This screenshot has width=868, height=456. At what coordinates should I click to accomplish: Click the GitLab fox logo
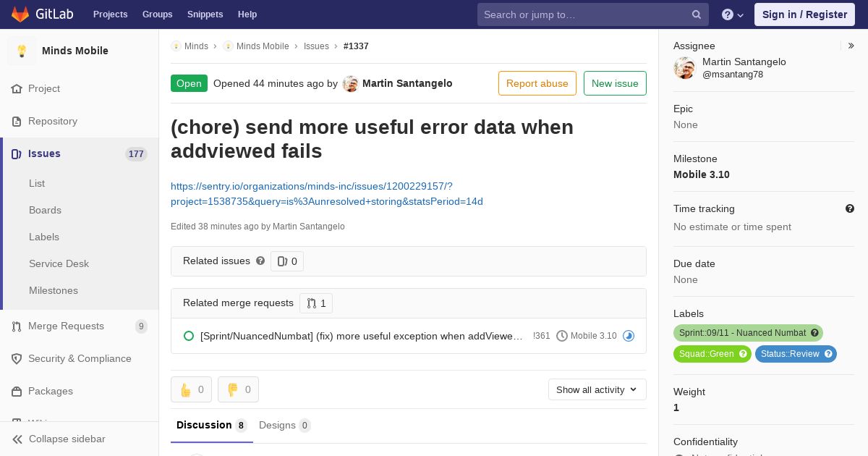(20, 14)
